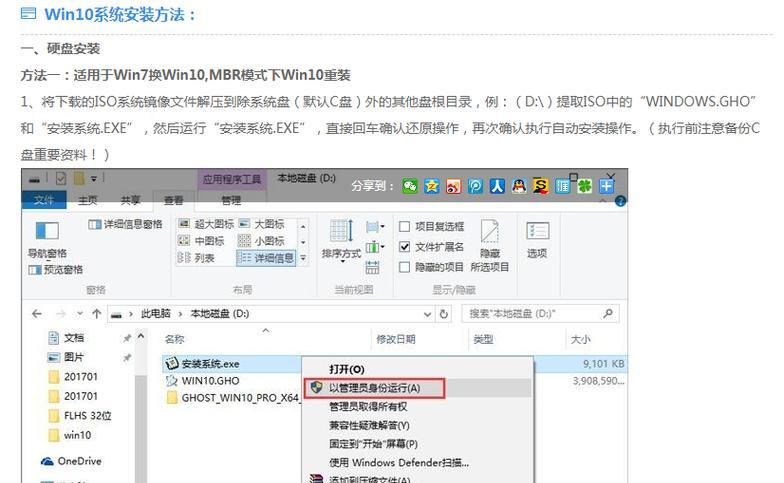Open win10 folder in sidebar

click(70, 436)
